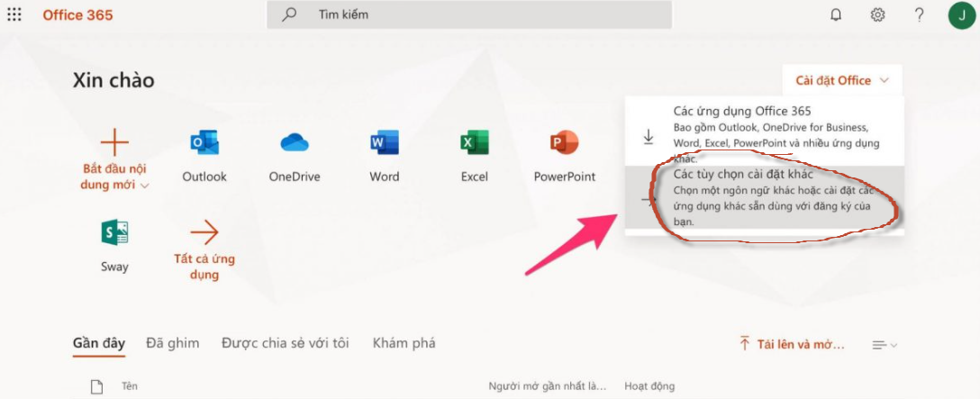Open the notifications bell icon
The image size is (980, 399).
pyautogui.click(x=836, y=14)
